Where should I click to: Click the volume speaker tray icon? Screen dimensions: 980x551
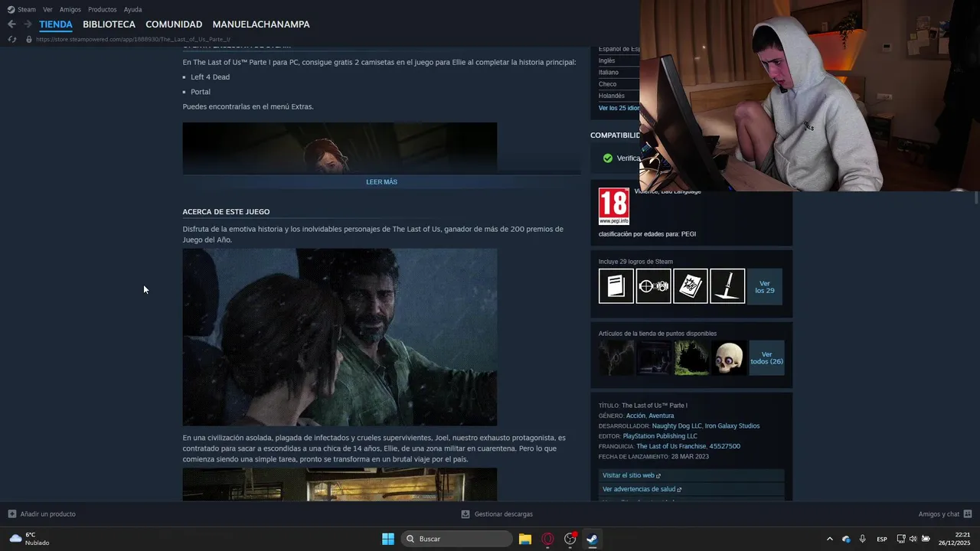point(913,539)
